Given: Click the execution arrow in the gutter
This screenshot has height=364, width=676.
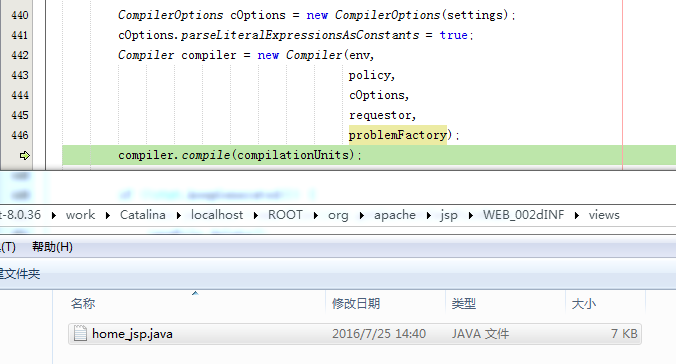Looking at the screenshot, I should [25, 155].
